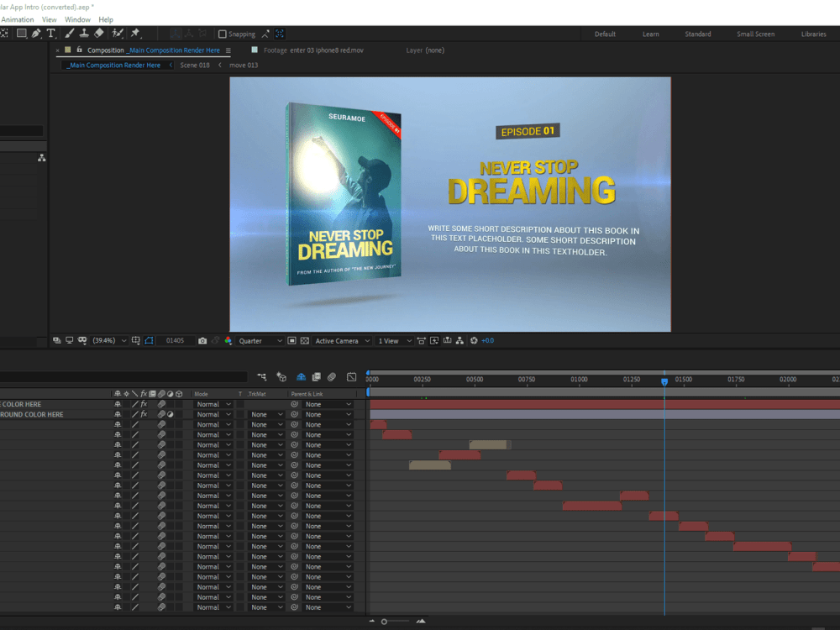Toggle Motion Blur for timeline
This screenshot has width=840, height=630.
(x=332, y=377)
